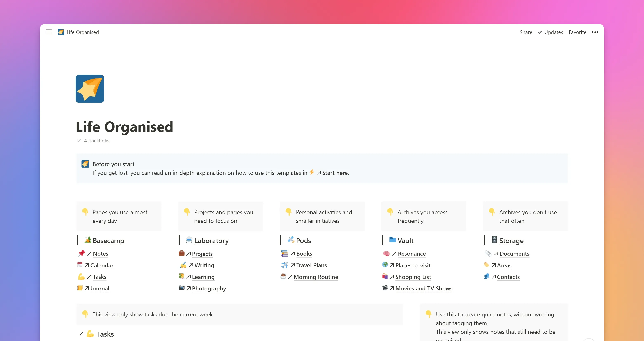Click the notebook icon beside Journal

(x=80, y=288)
